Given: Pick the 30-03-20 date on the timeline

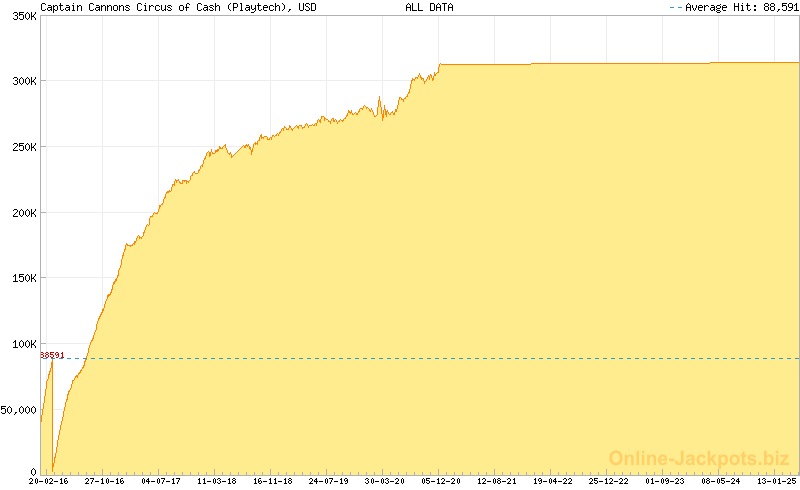Looking at the screenshot, I should pos(385,481).
